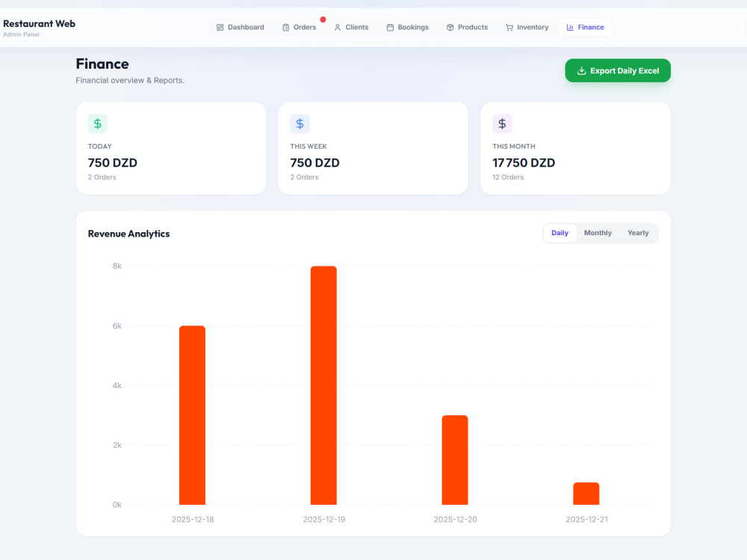The width and height of the screenshot is (747, 560).
Task: Go to the Orders page
Action: pos(300,28)
